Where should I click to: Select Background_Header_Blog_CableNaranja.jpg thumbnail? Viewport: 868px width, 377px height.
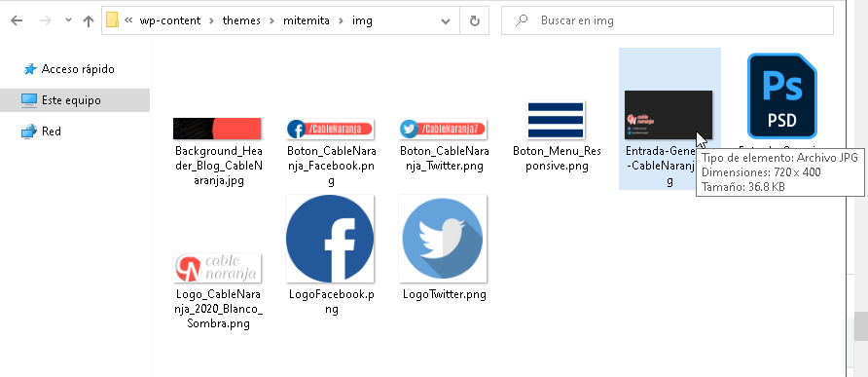tap(217, 128)
